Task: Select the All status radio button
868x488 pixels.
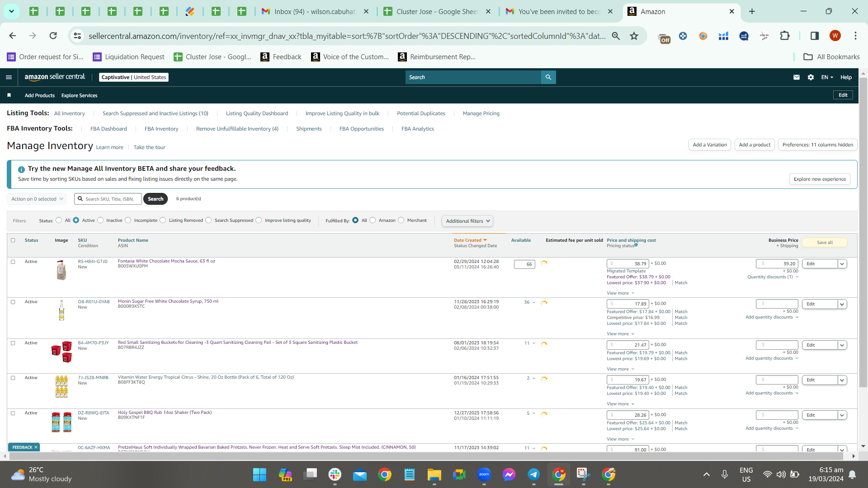Action: (59, 221)
